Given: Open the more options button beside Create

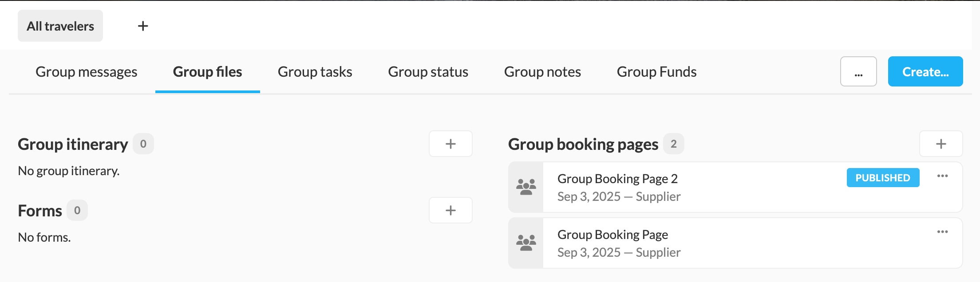Looking at the screenshot, I should (x=858, y=71).
